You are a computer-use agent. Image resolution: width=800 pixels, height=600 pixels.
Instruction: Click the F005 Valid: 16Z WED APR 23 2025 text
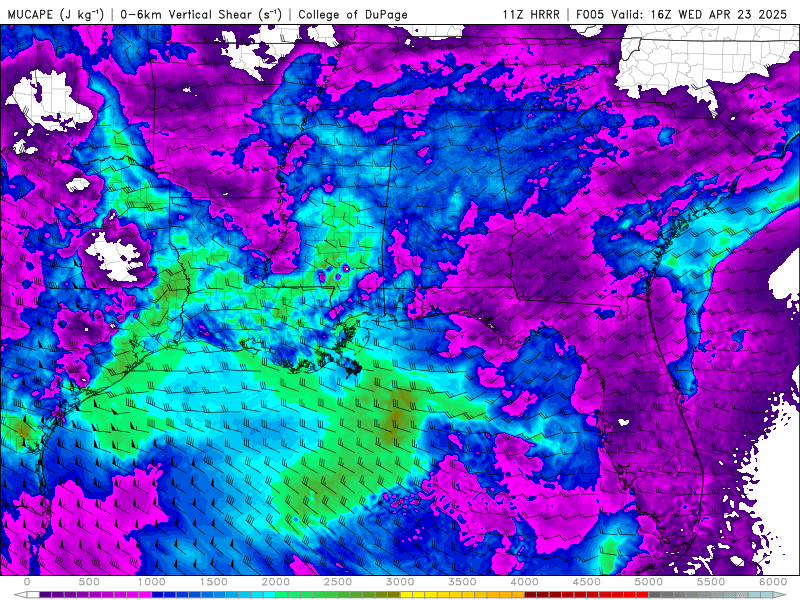coord(681,14)
